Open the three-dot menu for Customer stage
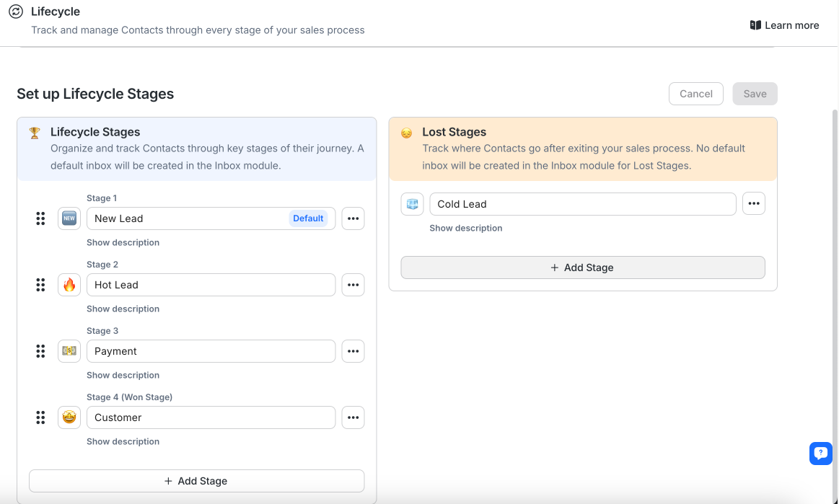The width and height of the screenshot is (839, 504). pyautogui.click(x=353, y=417)
